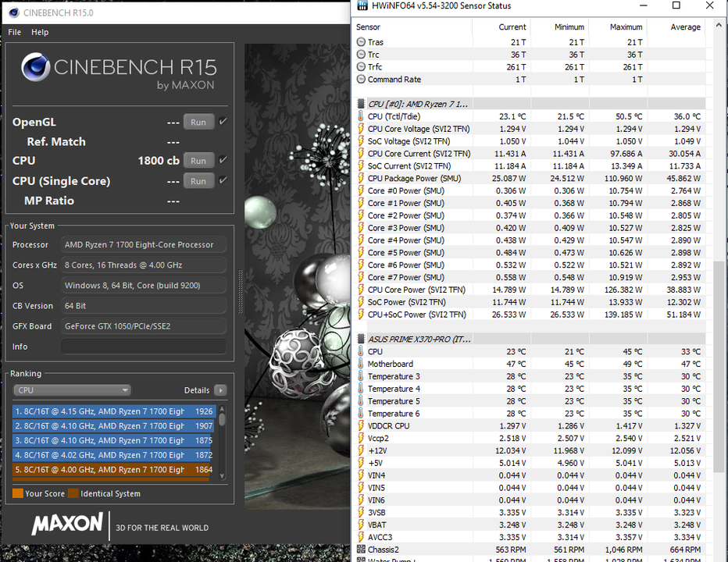Click the Your Score orange swatch

coord(18,493)
